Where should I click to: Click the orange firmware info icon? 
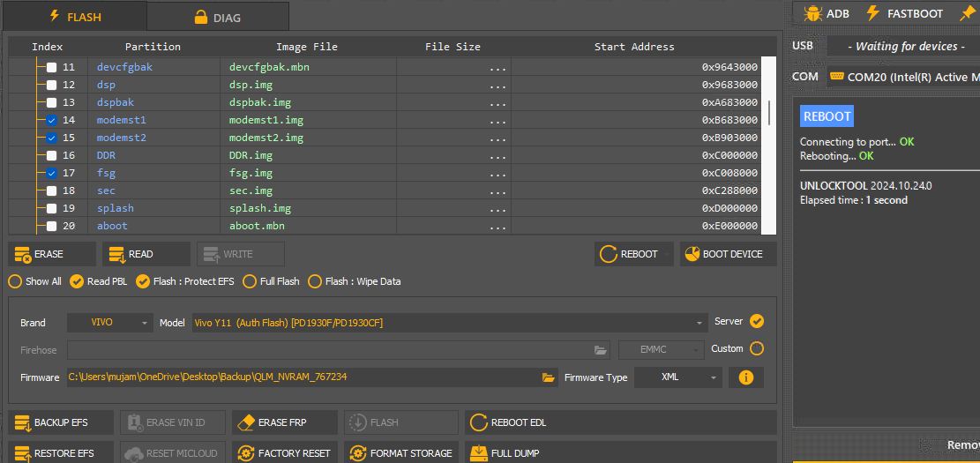tap(745, 377)
